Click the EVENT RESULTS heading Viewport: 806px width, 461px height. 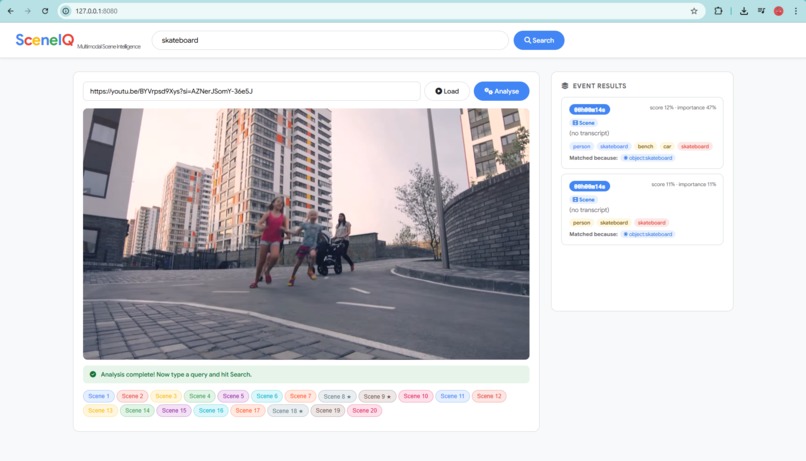tap(599, 86)
